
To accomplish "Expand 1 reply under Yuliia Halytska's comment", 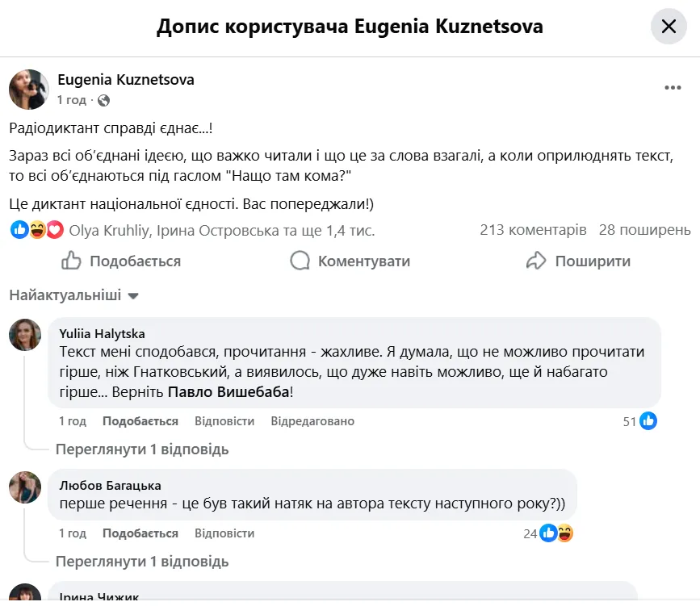I will [x=141, y=449].
